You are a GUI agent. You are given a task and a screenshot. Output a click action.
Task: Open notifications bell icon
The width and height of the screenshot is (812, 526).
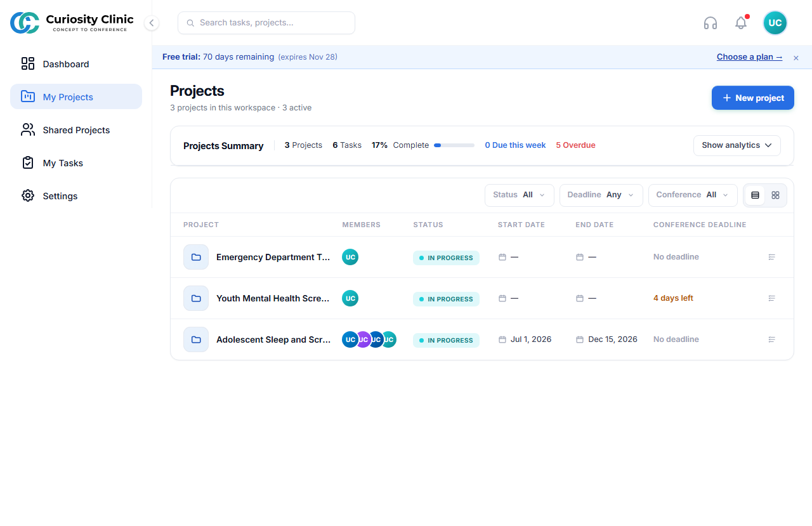[x=741, y=23]
